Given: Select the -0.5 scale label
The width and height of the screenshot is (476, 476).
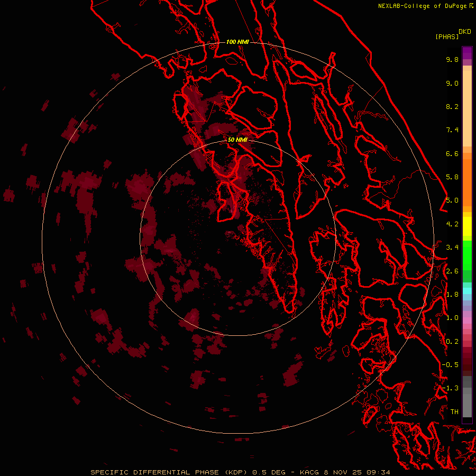Looking at the screenshot, I should pyautogui.click(x=450, y=364).
